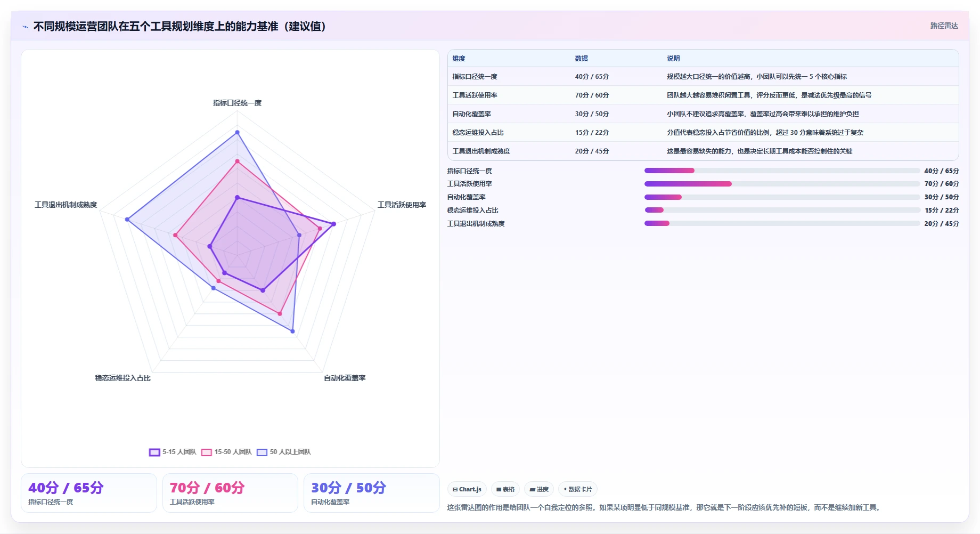Screen dimensions: 980x534
Task: Click the 40分 / 65分 value beside the progress bar
Action: 942,171
